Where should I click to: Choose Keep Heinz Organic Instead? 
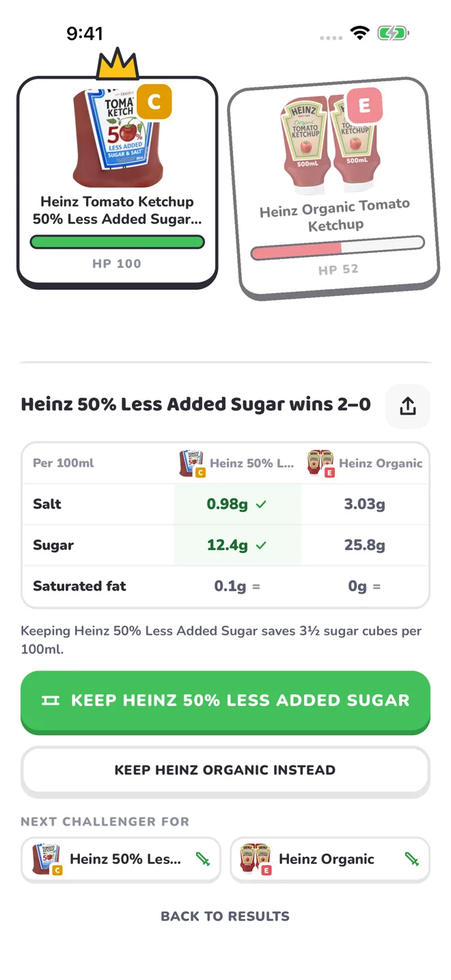coord(225,771)
